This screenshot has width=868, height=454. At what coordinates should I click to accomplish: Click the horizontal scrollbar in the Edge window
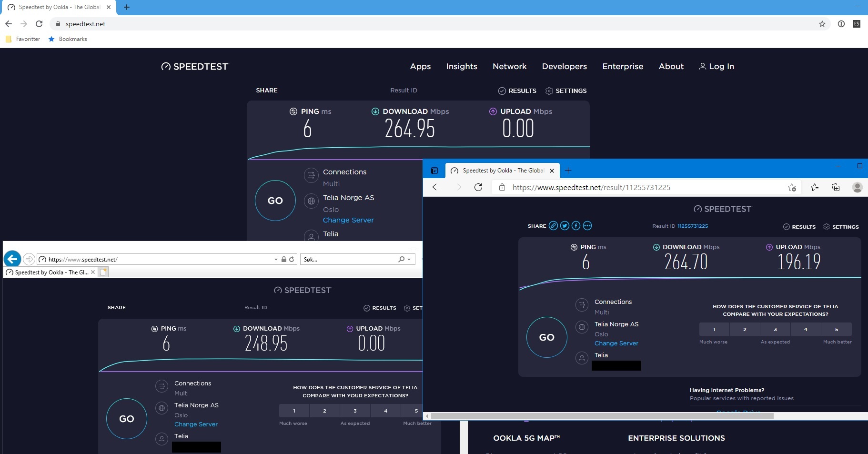tap(602, 416)
